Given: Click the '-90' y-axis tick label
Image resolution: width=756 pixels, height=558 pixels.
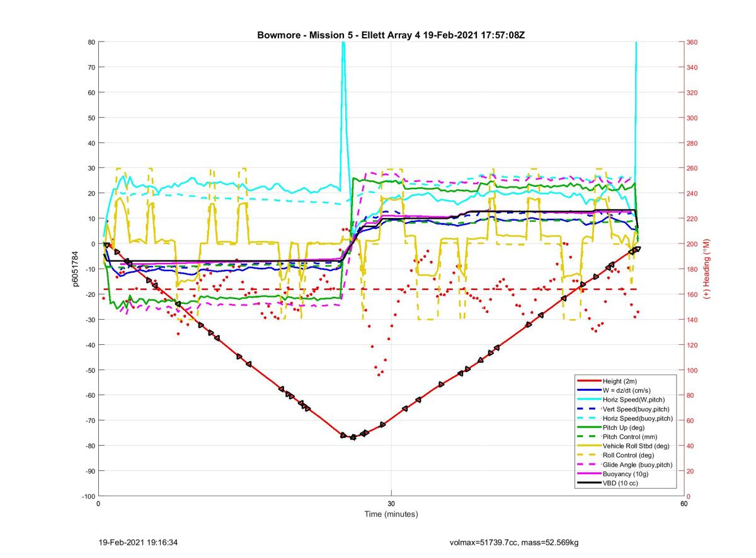Looking at the screenshot, I should pyautogui.click(x=89, y=471).
